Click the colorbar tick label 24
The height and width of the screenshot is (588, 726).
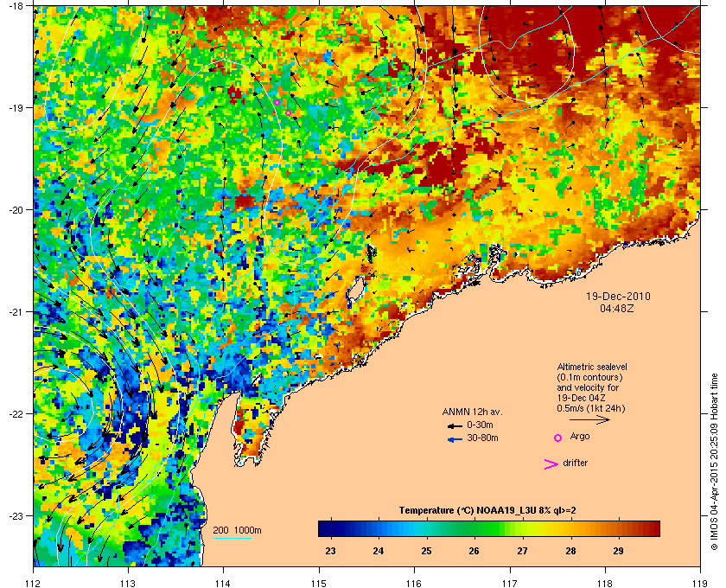379,551
